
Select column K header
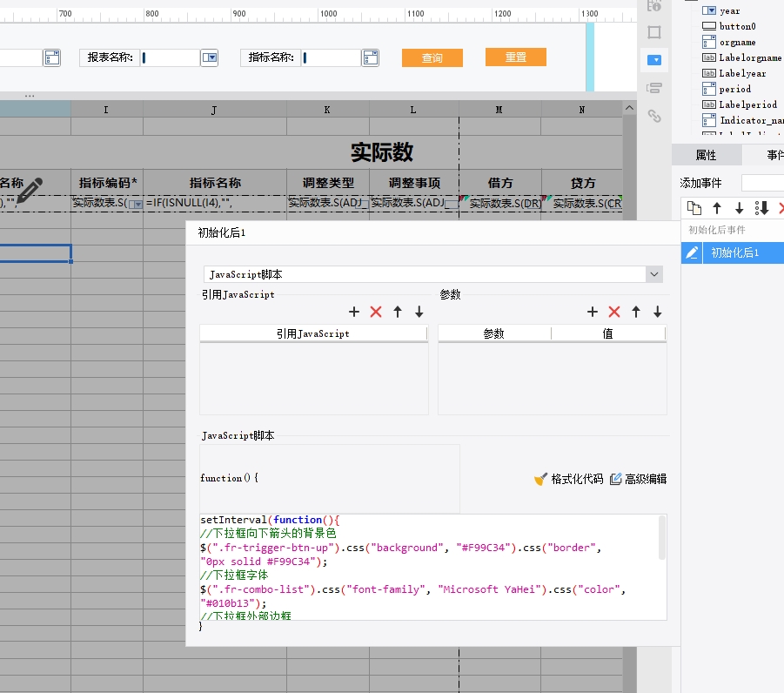point(327,109)
